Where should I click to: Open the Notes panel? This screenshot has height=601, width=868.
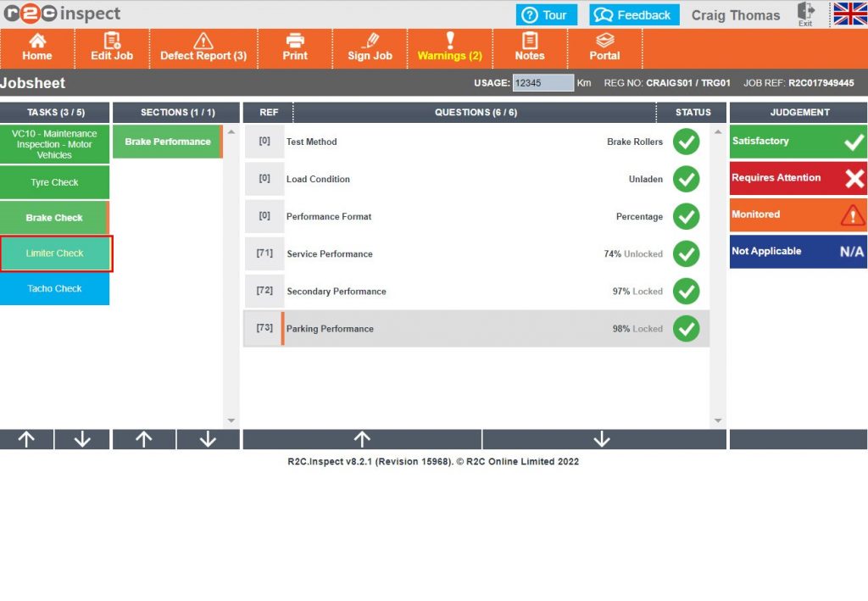pyautogui.click(x=530, y=49)
